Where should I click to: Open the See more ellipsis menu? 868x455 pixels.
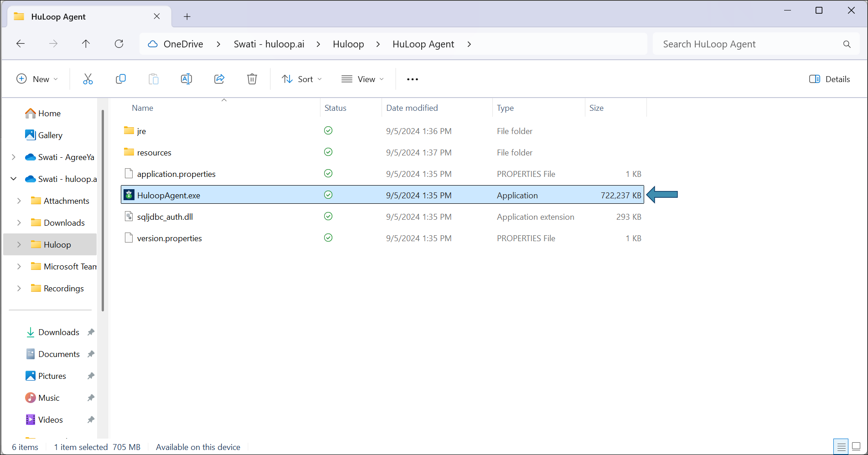tap(413, 79)
